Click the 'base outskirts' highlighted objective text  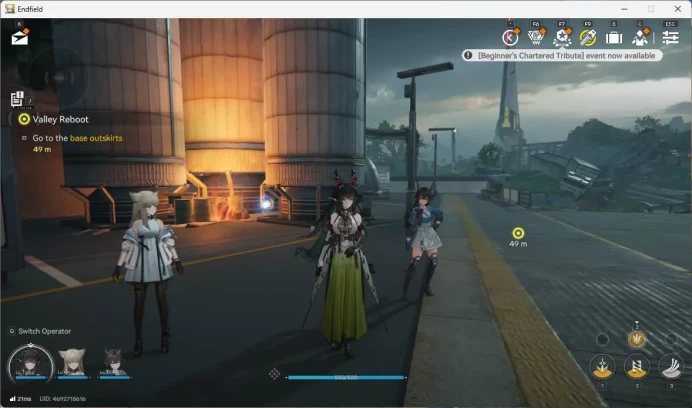click(x=96, y=138)
